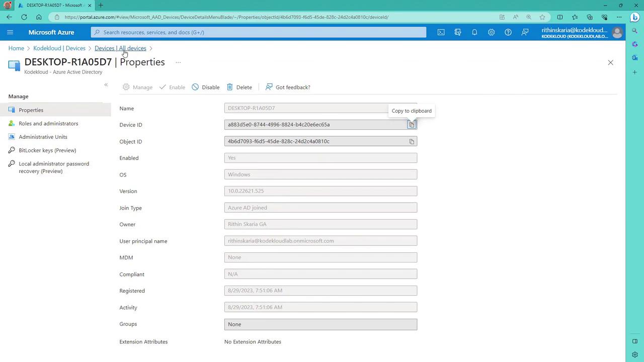Open the more options ellipsis beside Properties
Image resolution: width=644 pixels, height=362 pixels.
point(178,62)
